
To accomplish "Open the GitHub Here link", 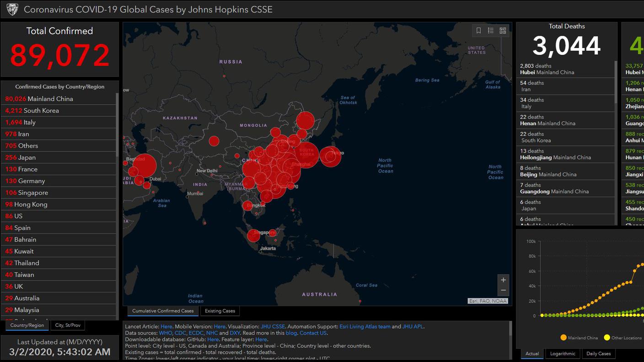I will tap(213, 340).
